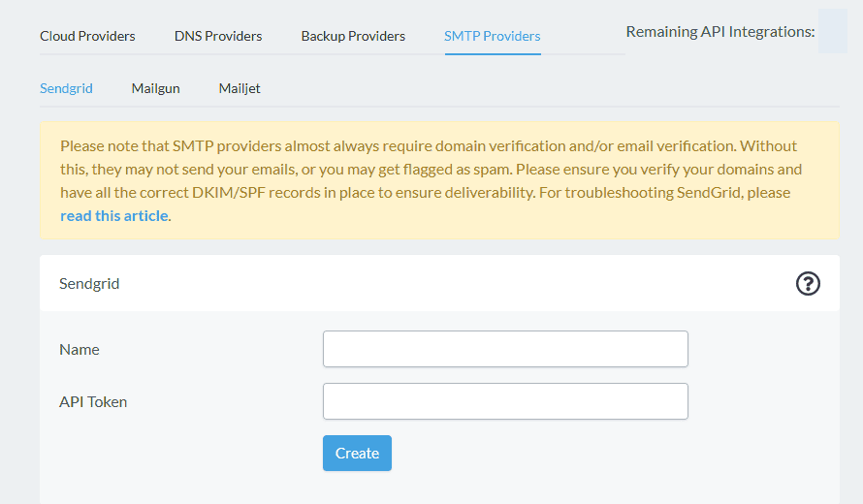
Task: Follow the "read this article" link
Action: [113, 216]
